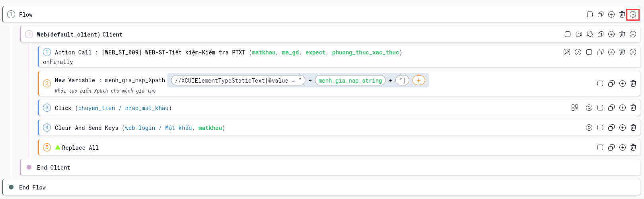The width and height of the screenshot is (644, 199).
Task: Select the End Flow row
Action: (x=321, y=187)
